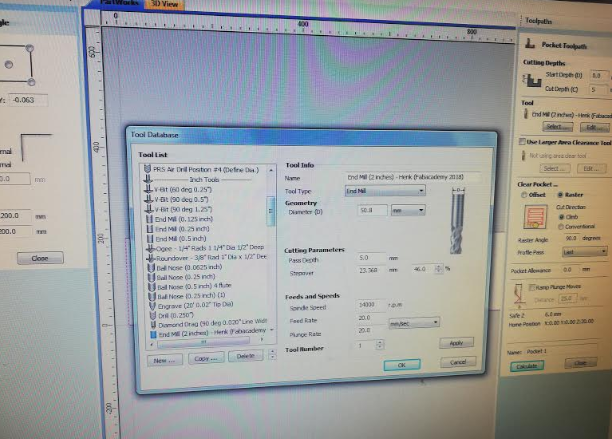Click the Cutting Depths diagram icon
This screenshot has height=439, width=612.
pyautogui.click(x=532, y=81)
